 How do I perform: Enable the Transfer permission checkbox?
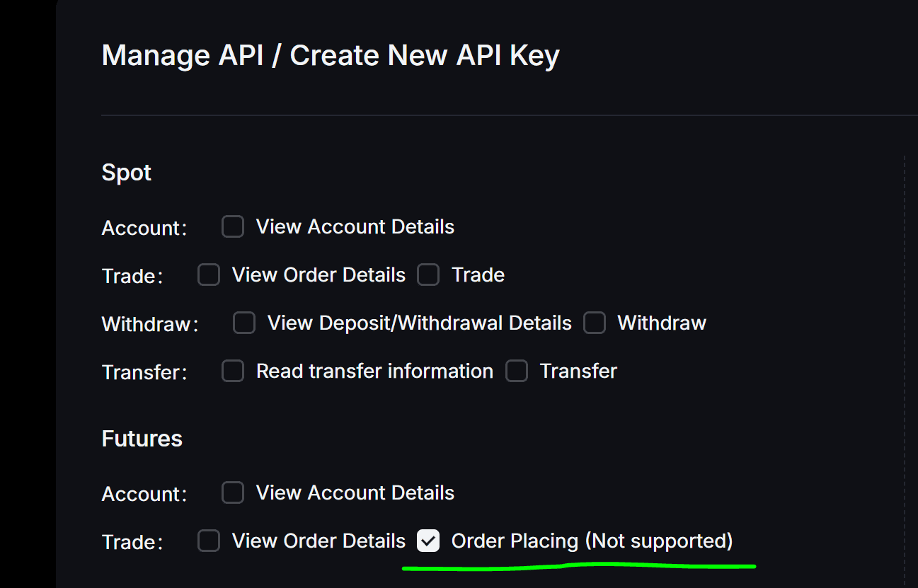point(517,371)
